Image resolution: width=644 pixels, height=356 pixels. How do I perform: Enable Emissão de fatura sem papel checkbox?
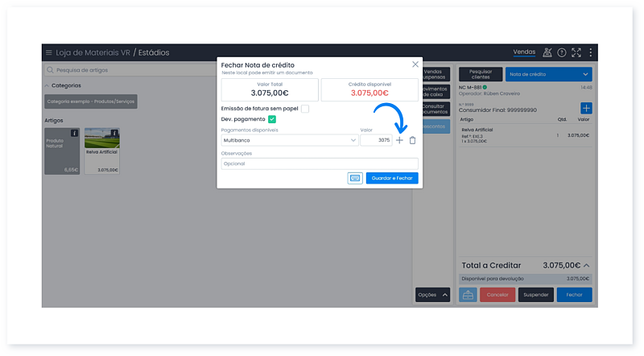pyautogui.click(x=305, y=109)
